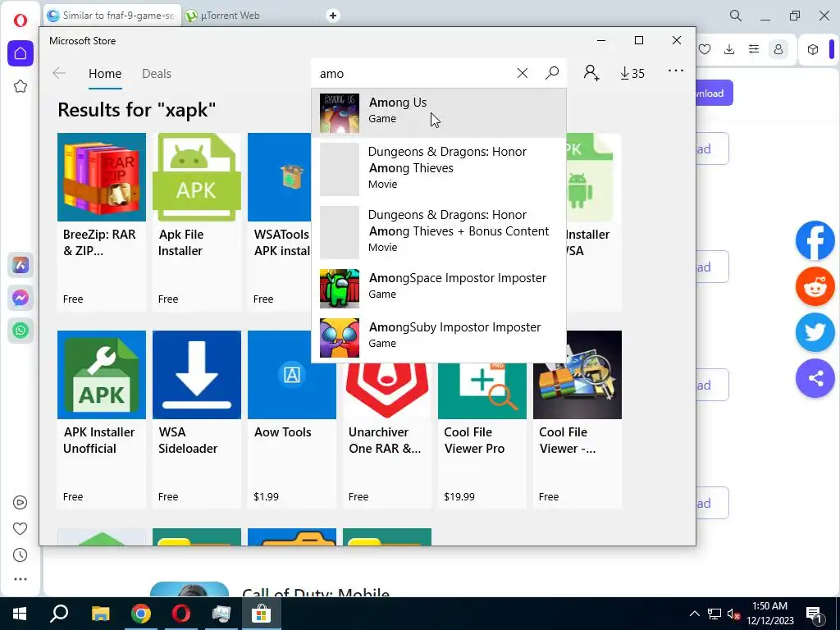Screen dimensions: 840x630
Task: Open the Opera easy setup sliders icon
Action: point(754,49)
